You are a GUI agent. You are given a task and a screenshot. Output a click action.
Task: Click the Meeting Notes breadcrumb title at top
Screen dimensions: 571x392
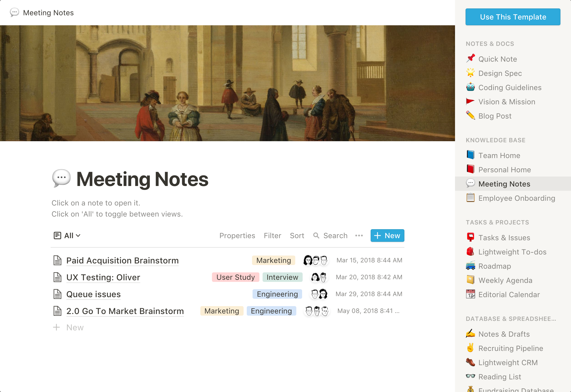pyautogui.click(x=49, y=13)
